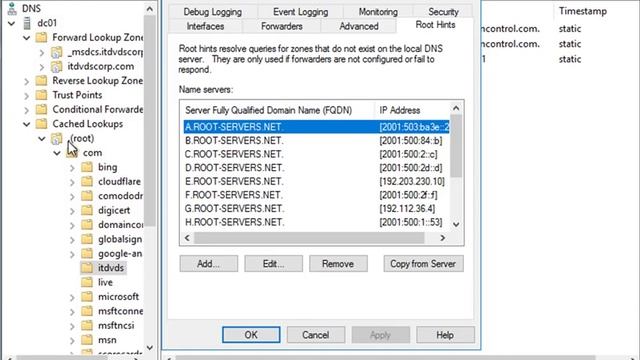
Task: Select B.ROOT-SERVERS.NET. name server
Action: click(x=316, y=141)
